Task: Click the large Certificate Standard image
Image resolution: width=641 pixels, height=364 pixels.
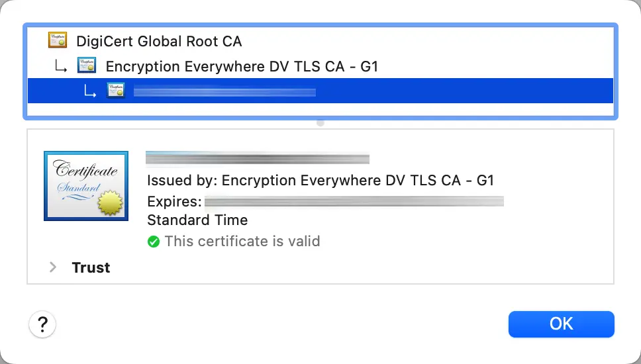Action: (86, 185)
